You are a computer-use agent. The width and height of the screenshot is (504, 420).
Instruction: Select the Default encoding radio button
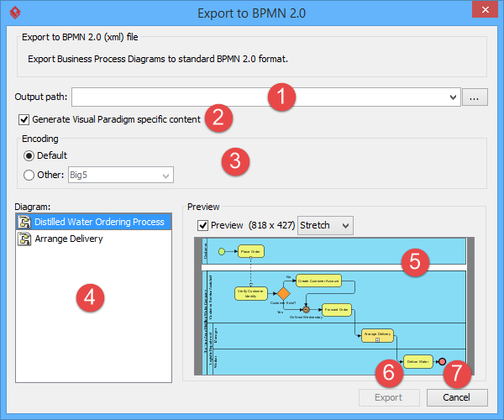pos(29,156)
